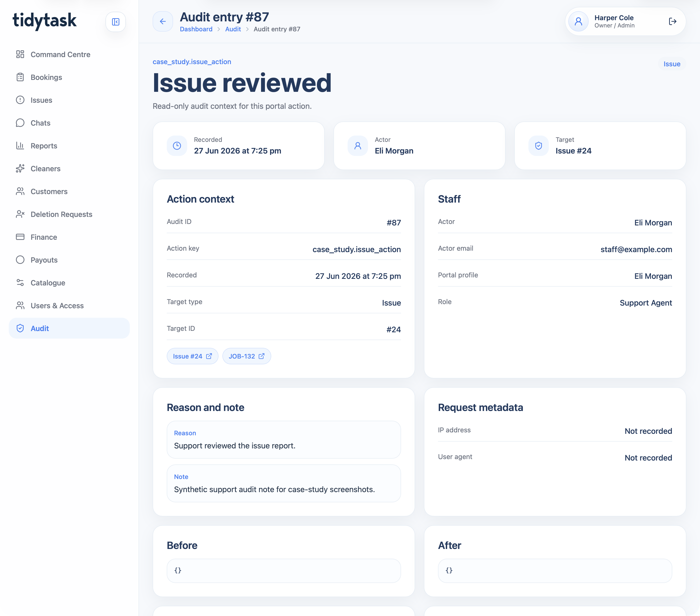This screenshot has height=616, width=700.
Task: Click the Deletion Requests user-x icon
Action: (20, 214)
